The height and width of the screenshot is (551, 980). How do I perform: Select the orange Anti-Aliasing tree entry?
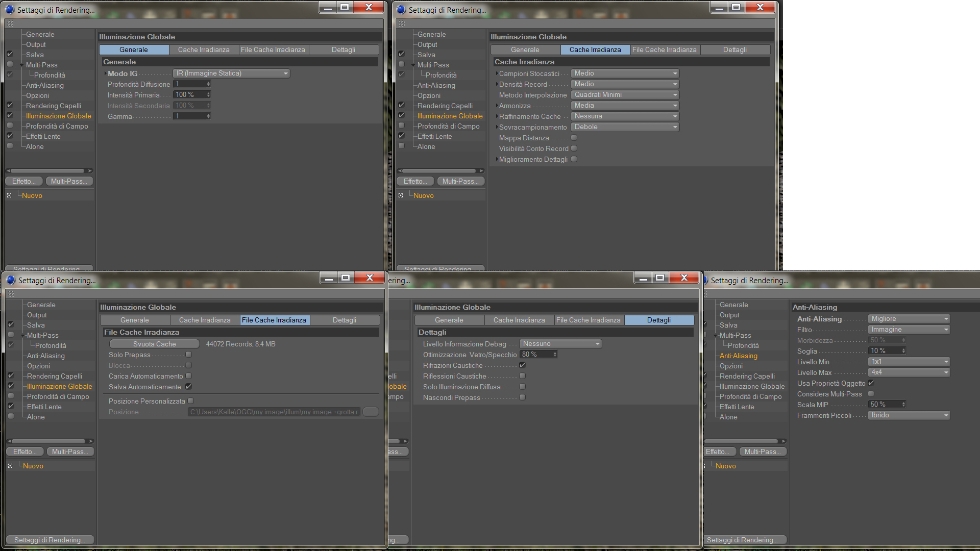click(x=738, y=356)
